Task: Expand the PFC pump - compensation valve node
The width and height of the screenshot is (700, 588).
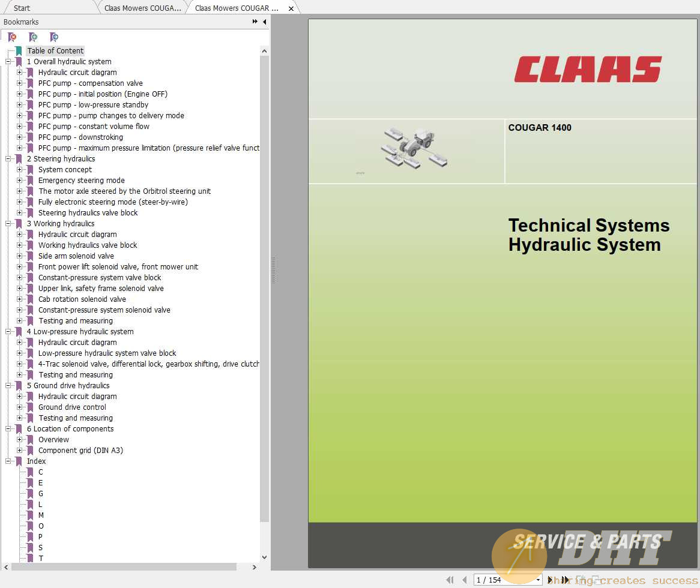Action: (x=20, y=83)
